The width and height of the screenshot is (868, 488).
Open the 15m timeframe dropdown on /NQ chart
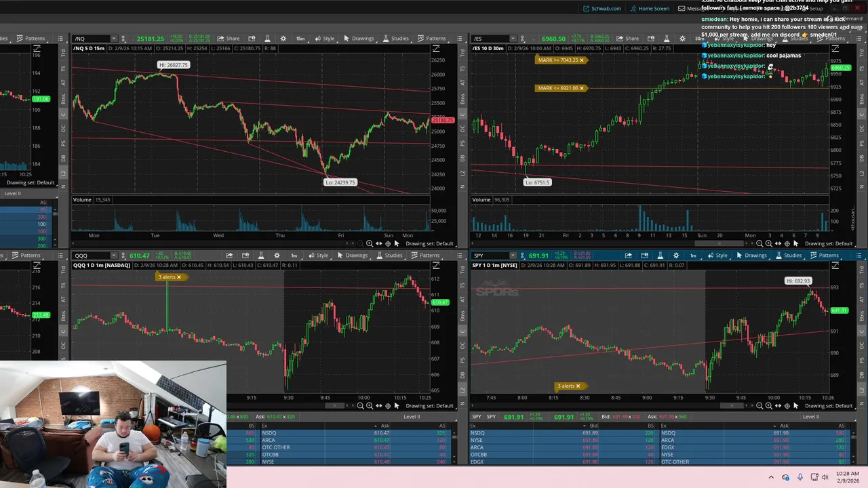[300, 39]
